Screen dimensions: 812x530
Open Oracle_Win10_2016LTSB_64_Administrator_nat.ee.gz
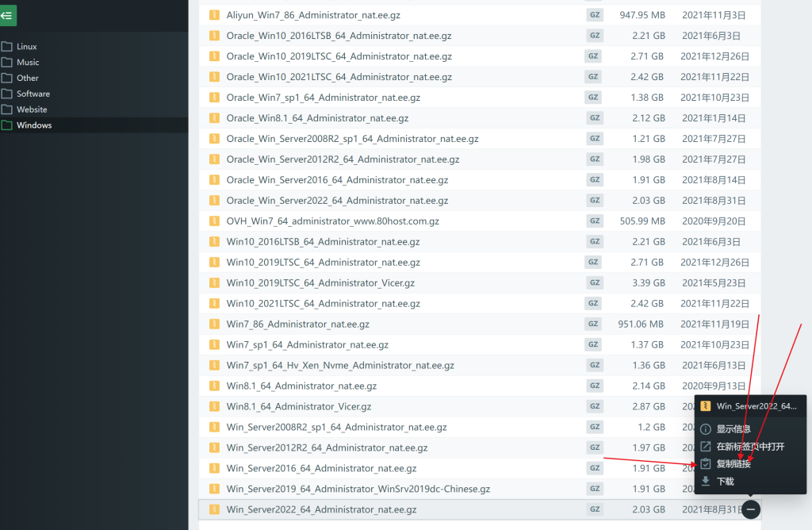(339, 36)
